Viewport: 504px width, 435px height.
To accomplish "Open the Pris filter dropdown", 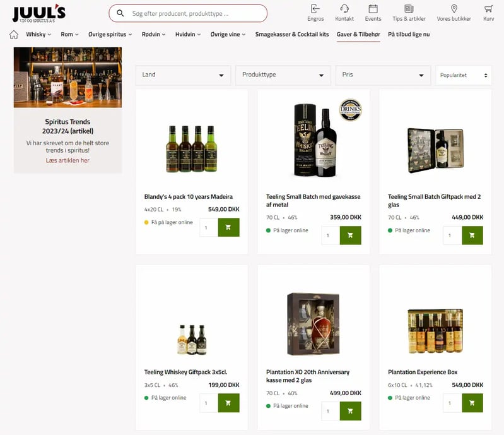I will click(383, 75).
